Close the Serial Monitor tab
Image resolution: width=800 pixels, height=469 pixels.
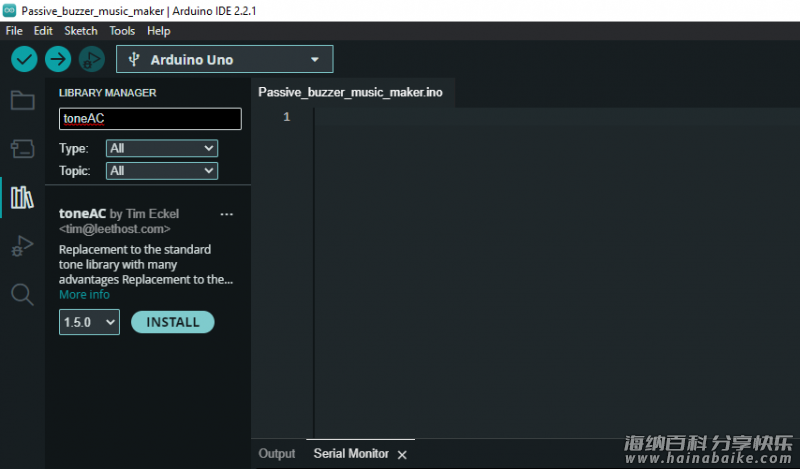[402, 454]
